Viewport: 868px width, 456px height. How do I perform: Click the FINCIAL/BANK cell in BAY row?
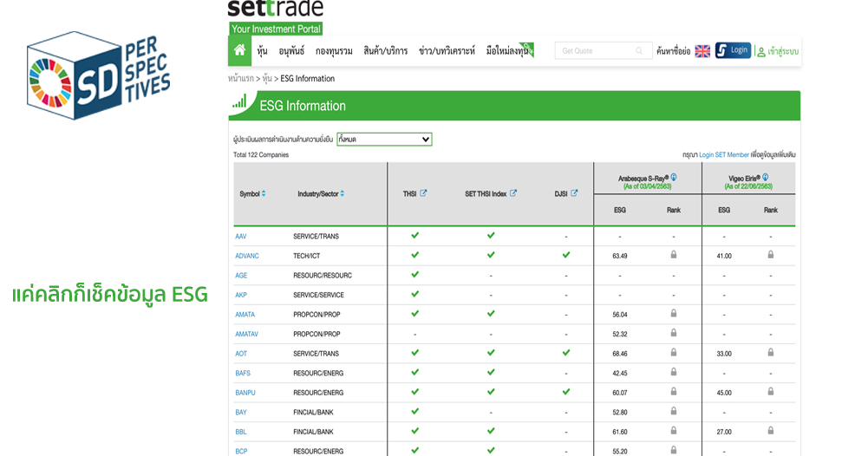point(313,413)
